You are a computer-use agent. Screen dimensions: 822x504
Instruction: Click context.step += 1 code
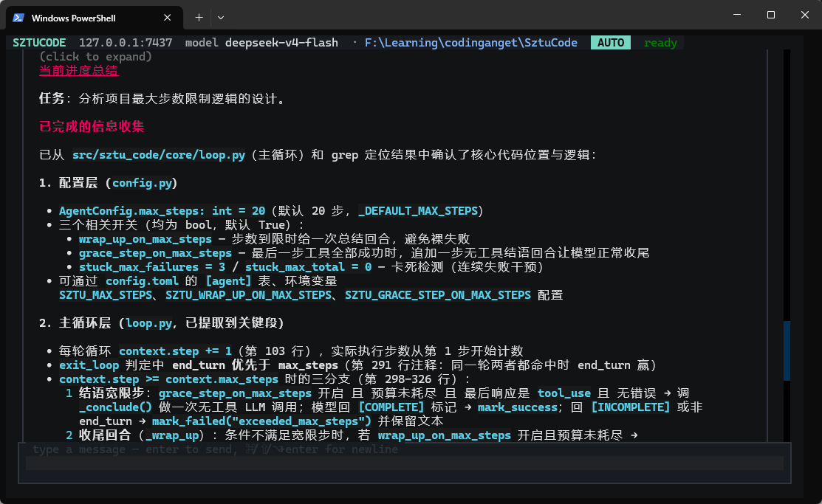175,351
